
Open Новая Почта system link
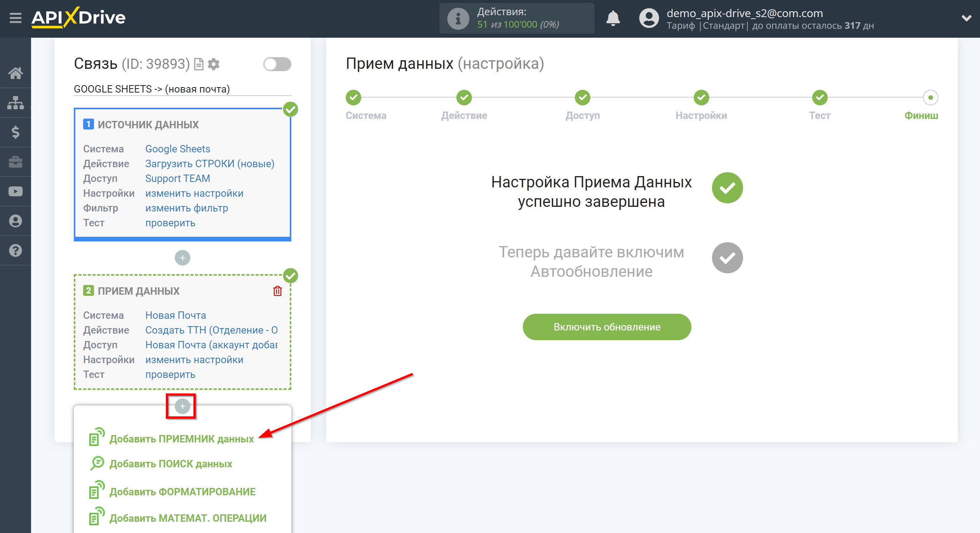[176, 315]
